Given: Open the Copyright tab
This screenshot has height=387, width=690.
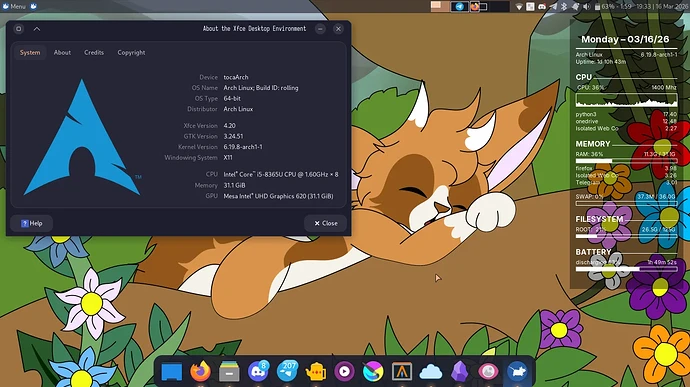Looking at the screenshot, I should point(131,52).
